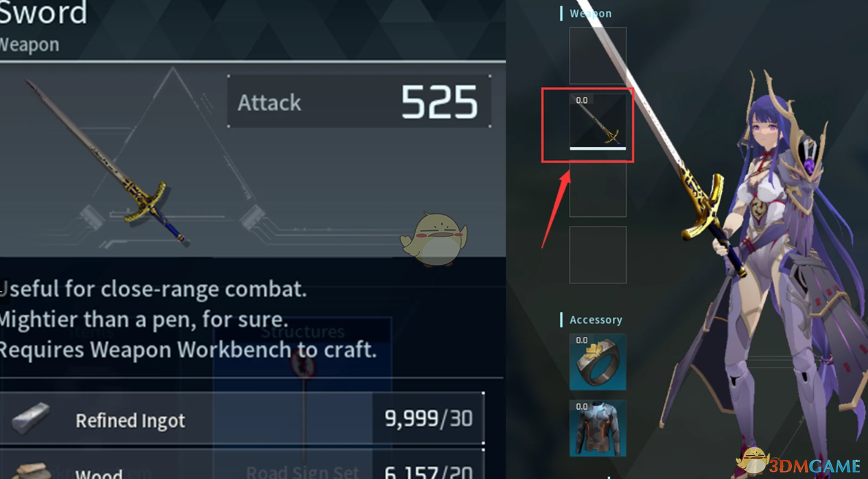Click the Refined Ingot 9,999/30 count

[x=428, y=419]
